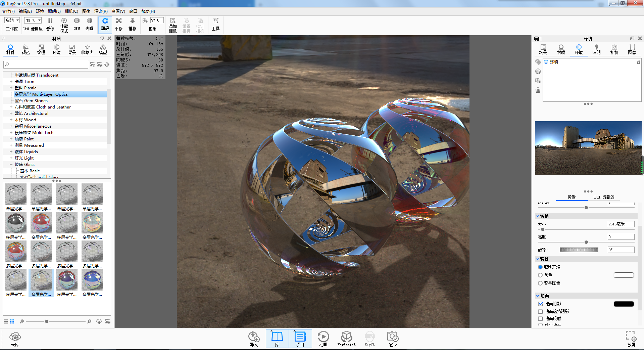Enable ground reflections (地面反射)
This screenshot has width=644, height=350.
coord(540,318)
